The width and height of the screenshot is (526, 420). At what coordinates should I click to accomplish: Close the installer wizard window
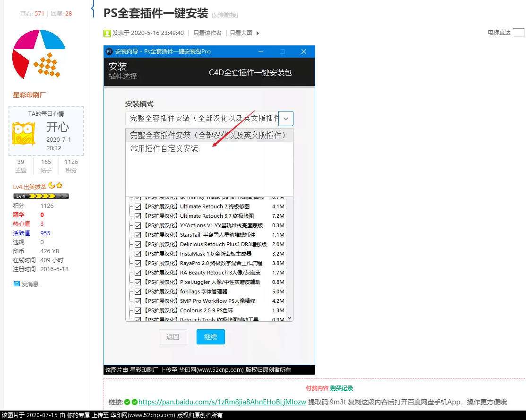click(304, 51)
